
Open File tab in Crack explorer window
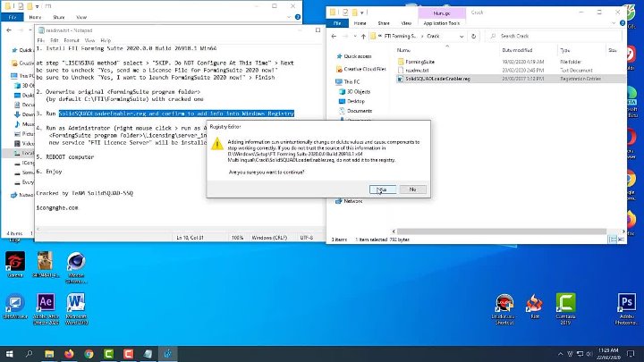click(337, 23)
